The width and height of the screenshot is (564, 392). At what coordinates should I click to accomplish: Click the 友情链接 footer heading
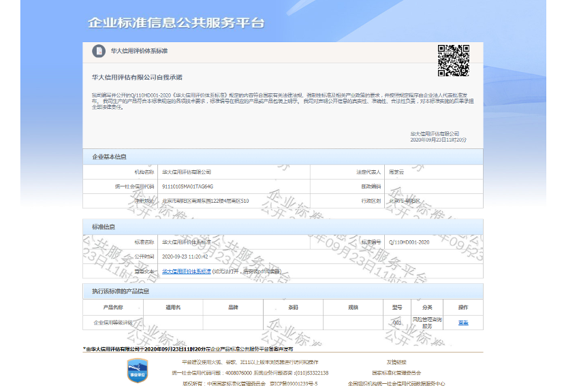(396, 362)
